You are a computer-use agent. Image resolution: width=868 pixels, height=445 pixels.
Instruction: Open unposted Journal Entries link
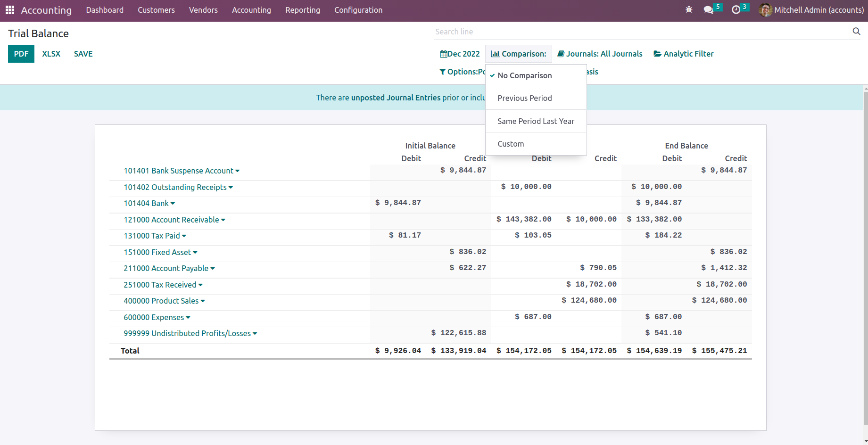pos(396,98)
